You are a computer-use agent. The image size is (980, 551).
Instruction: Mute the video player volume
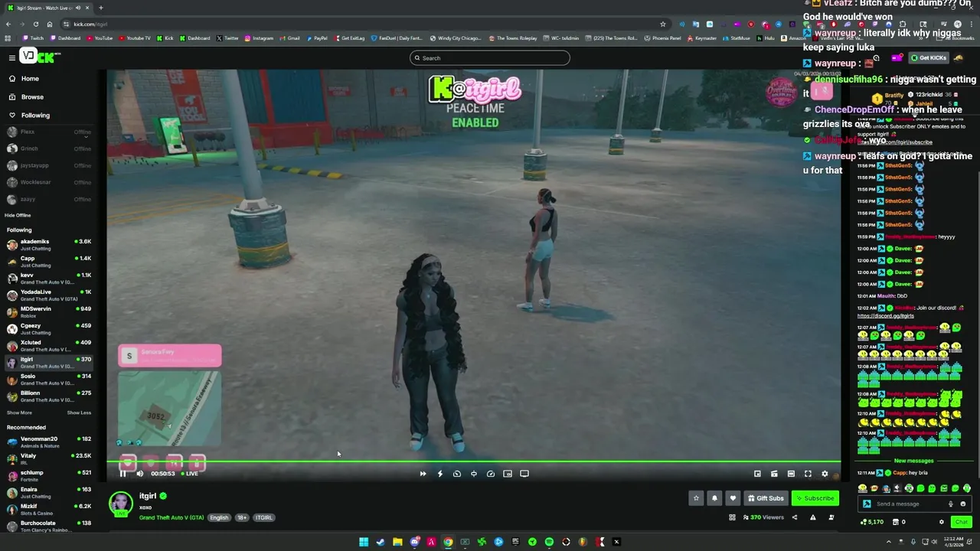(139, 474)
